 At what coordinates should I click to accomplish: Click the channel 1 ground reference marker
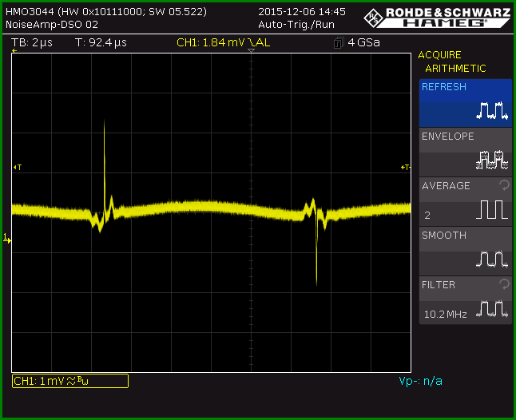[7, 239]
